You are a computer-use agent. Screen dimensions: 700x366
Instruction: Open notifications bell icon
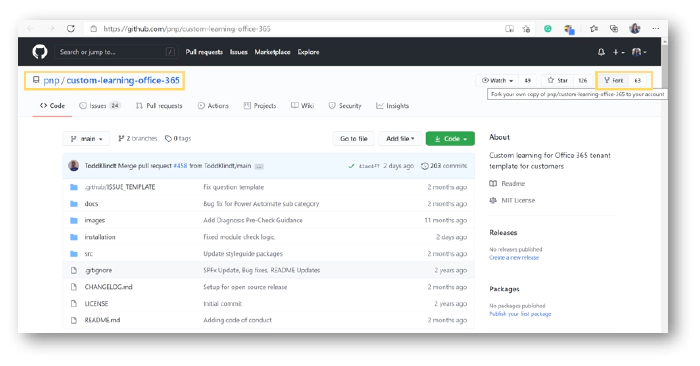click(601, 52)
